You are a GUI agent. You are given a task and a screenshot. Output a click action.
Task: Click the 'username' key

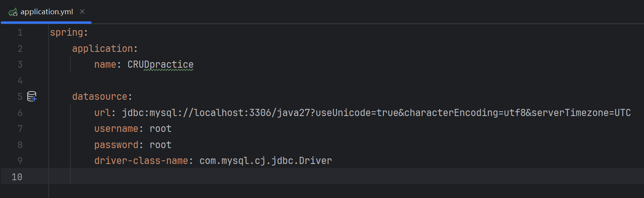pos(116,129)
